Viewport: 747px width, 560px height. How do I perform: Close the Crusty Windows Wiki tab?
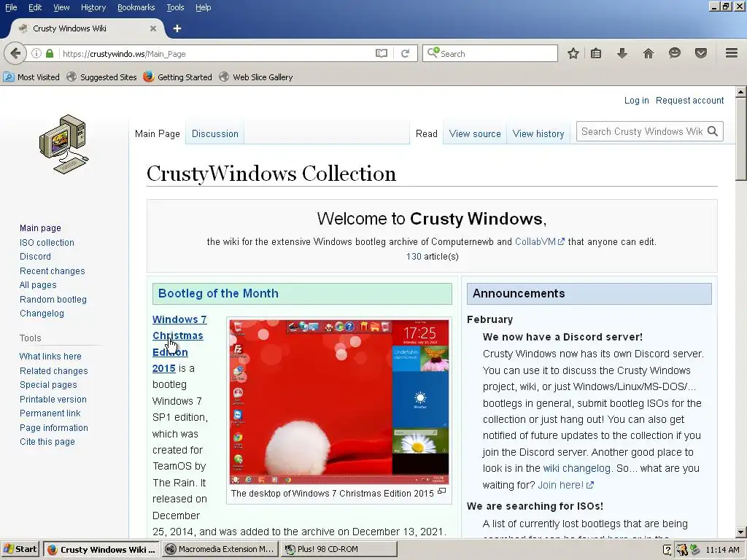point(153,28)
